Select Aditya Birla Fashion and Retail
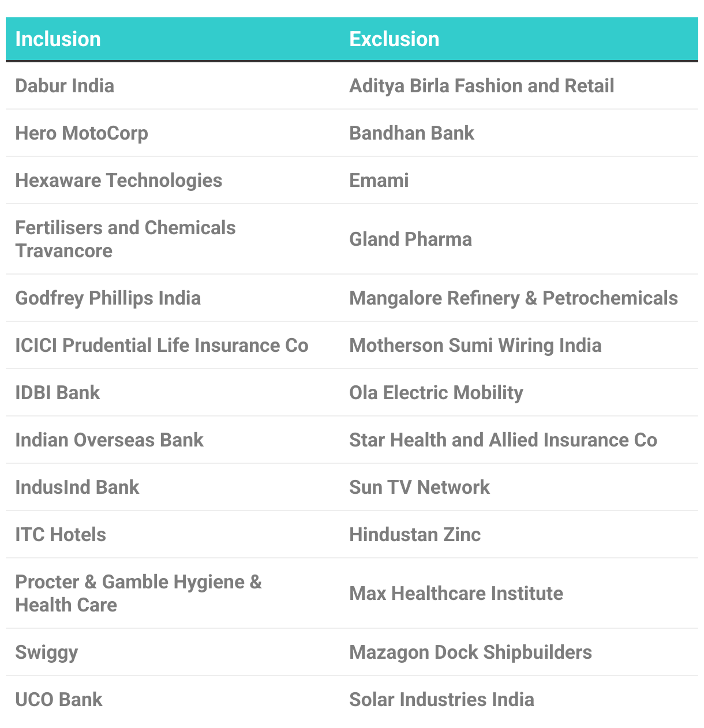Screen dimensions: 704x728 point(481,86)
